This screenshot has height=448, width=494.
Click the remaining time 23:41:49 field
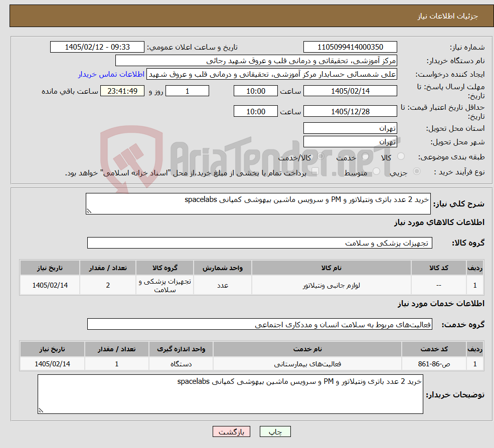pyautogui.click(x=122, y=91)
